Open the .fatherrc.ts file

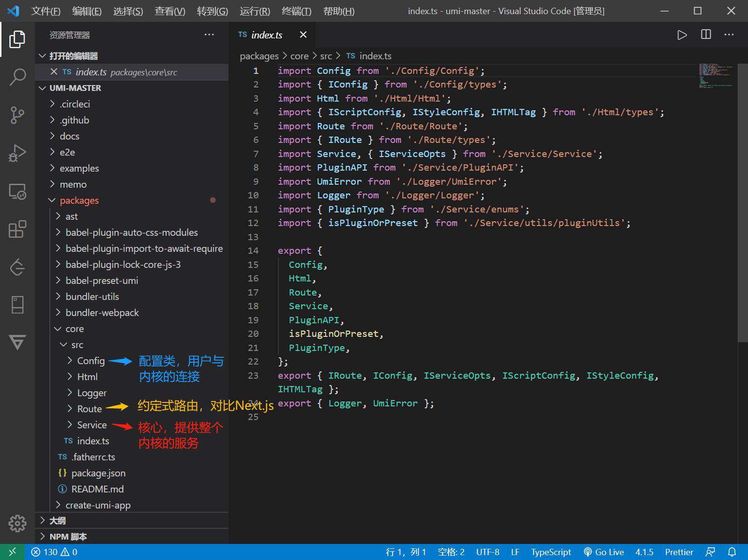point(132,457)
